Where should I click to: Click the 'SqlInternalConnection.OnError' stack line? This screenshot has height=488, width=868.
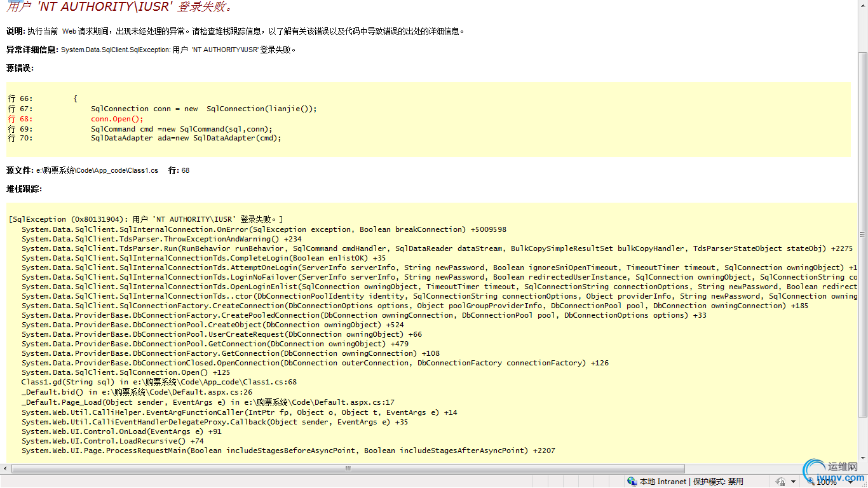(x=264, y=229)
